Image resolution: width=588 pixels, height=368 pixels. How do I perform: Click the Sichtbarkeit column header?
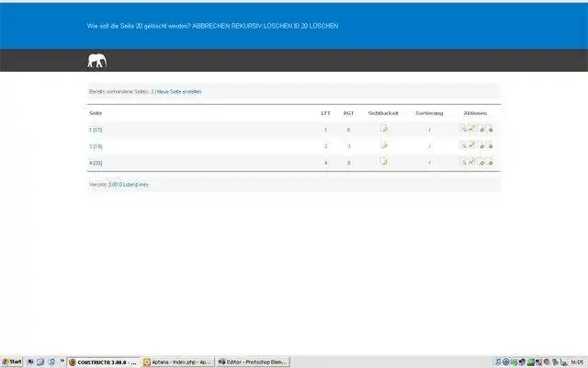[x=383, y=113]
